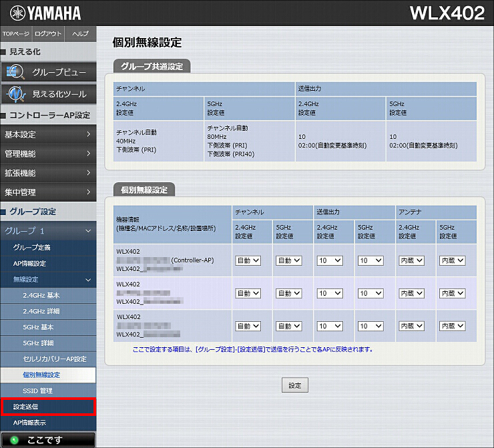
Task: Open 2.4GHz transmit power dropdown, second AP row
Action: (330, 293)
